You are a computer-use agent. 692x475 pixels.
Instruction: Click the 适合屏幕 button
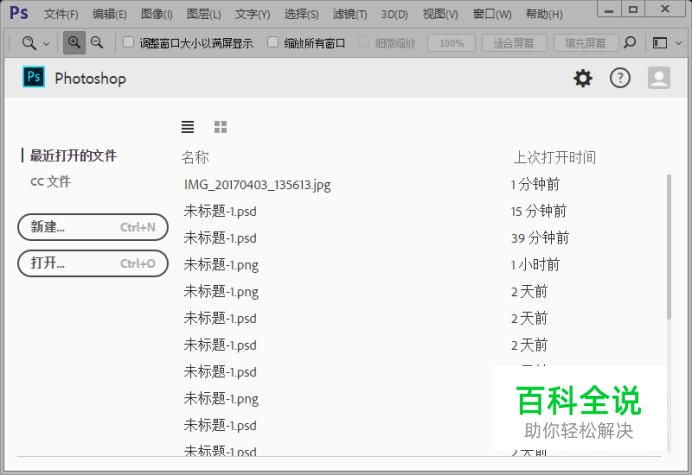pos(514,43)
